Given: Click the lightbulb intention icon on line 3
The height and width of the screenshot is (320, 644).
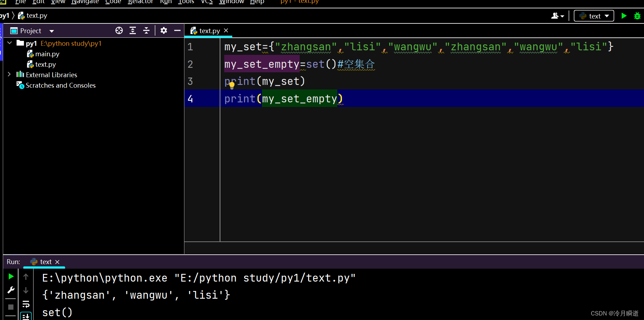Looking at the screenshot, I should 232,85.
